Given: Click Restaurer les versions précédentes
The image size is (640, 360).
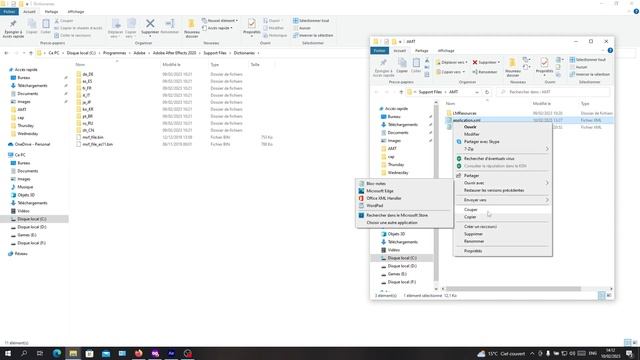Looking at the screenshot, I should (503, 190).
